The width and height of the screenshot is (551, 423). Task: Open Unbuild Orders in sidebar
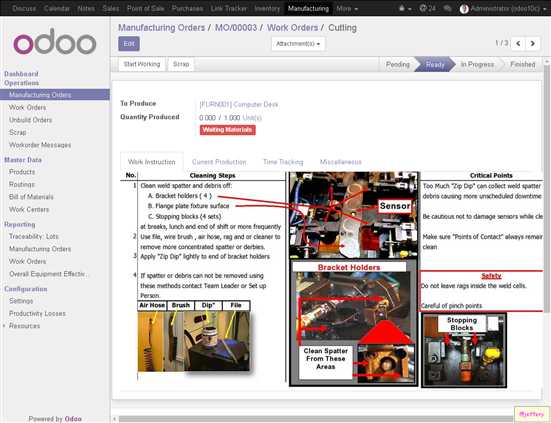(x=30, y=120)
